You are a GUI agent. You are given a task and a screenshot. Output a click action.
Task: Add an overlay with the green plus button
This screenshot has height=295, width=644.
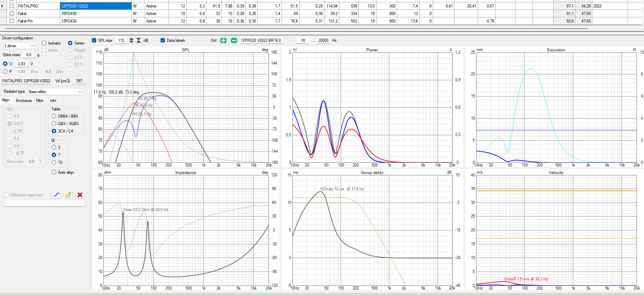(x=223, y=40)
